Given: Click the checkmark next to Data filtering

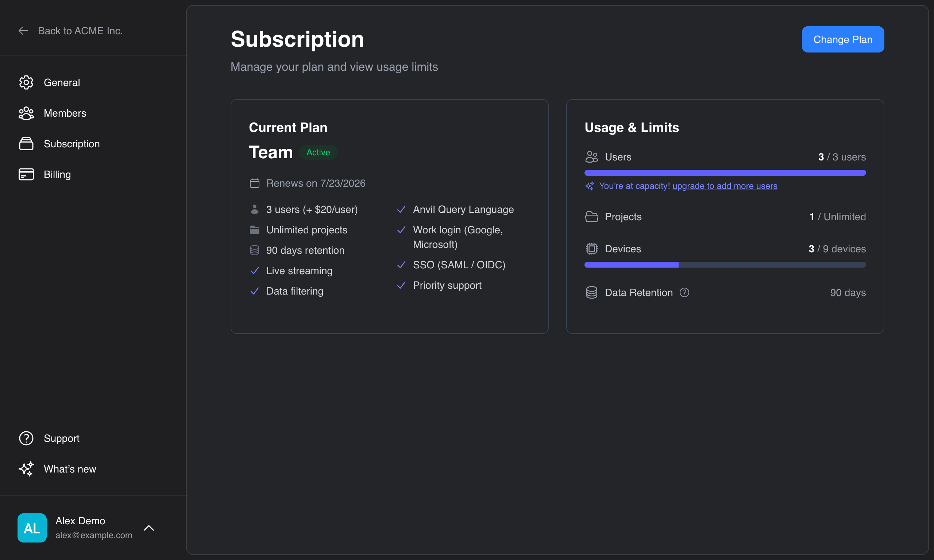Looking at the screenshot, I should click(255, 291).
